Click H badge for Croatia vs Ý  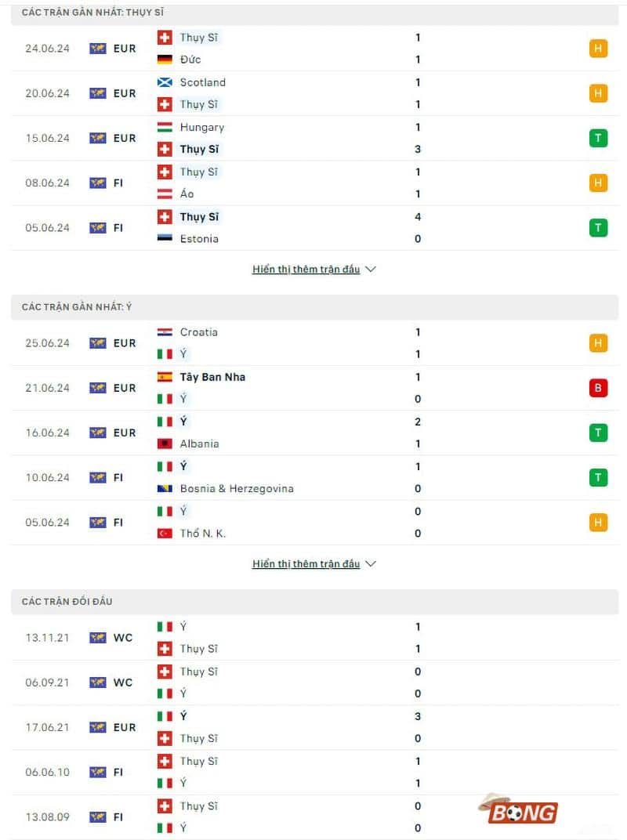click(x=599, y=343)
